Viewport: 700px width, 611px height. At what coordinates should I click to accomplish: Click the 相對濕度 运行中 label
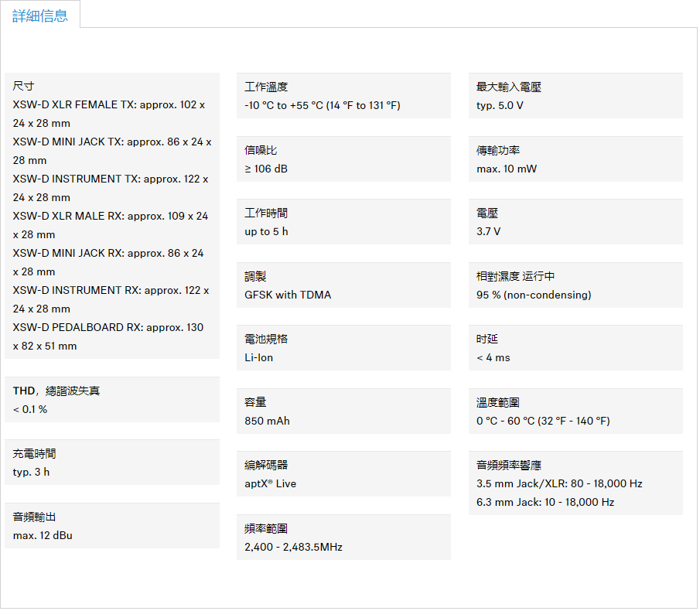[x=516, y=277]
